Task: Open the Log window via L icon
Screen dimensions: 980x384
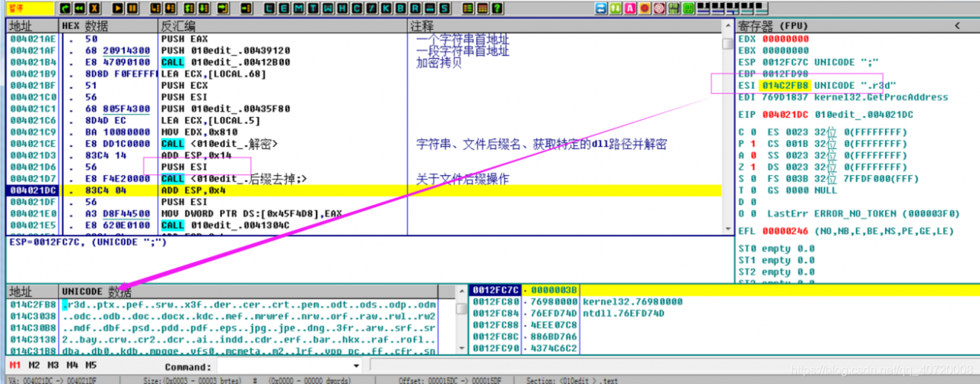Action: point(270,8)
